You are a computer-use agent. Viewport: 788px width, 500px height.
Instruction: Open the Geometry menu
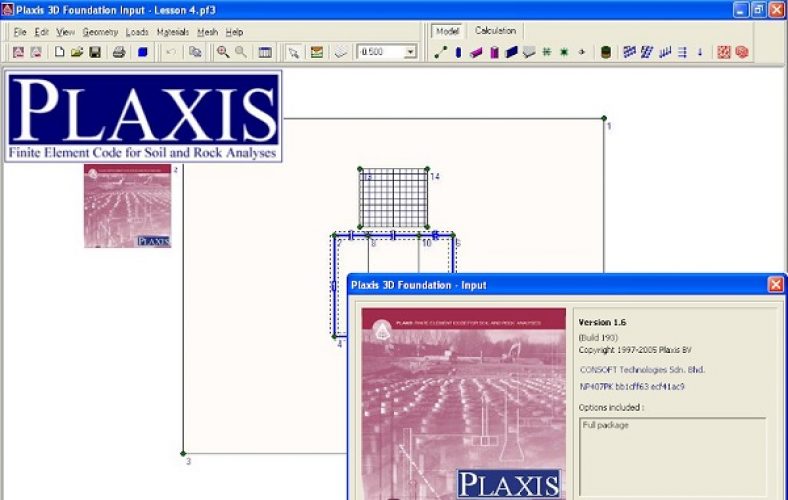pos(100,32)
